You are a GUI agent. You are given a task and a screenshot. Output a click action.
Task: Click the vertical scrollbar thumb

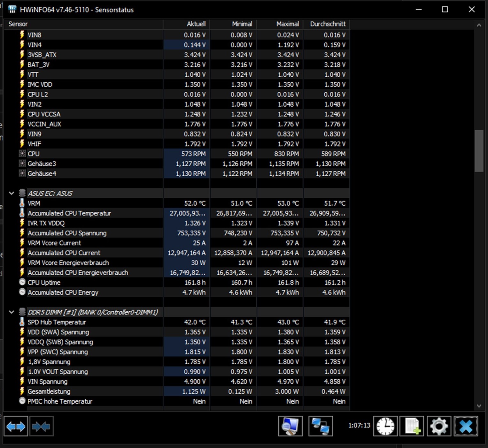click(479, 151)
